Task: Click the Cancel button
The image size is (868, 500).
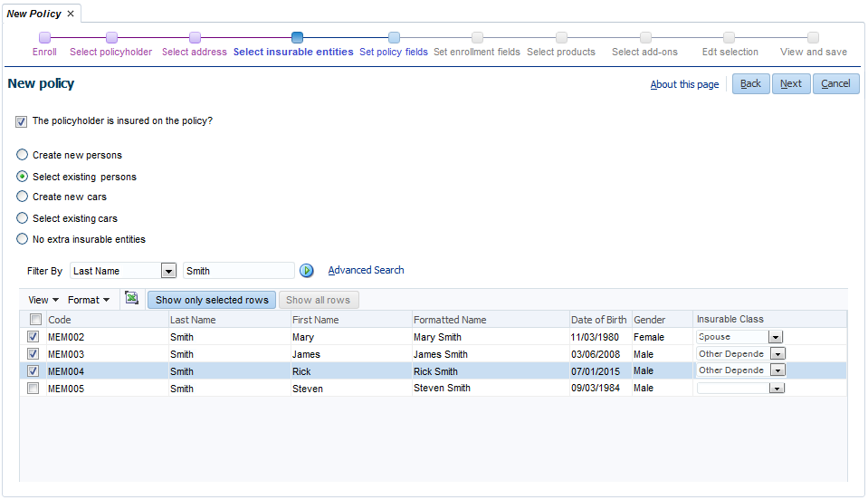Action: point(836,83)
